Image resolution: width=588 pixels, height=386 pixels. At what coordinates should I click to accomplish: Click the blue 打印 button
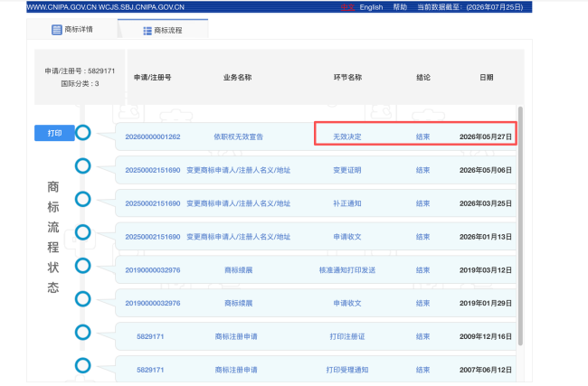click(54, 133)
